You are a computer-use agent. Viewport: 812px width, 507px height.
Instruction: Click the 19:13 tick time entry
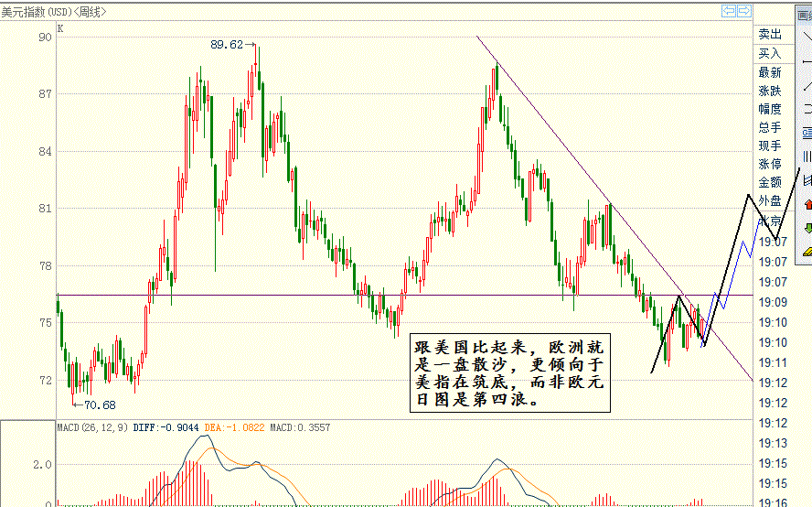(773, 443)
